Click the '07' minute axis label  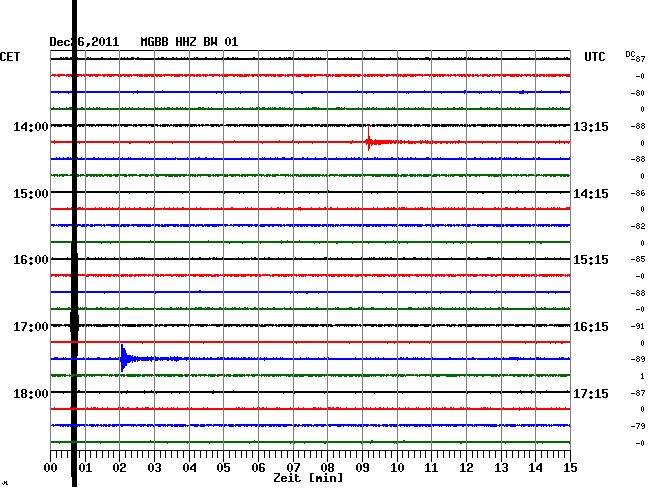[x=293, y=468]
